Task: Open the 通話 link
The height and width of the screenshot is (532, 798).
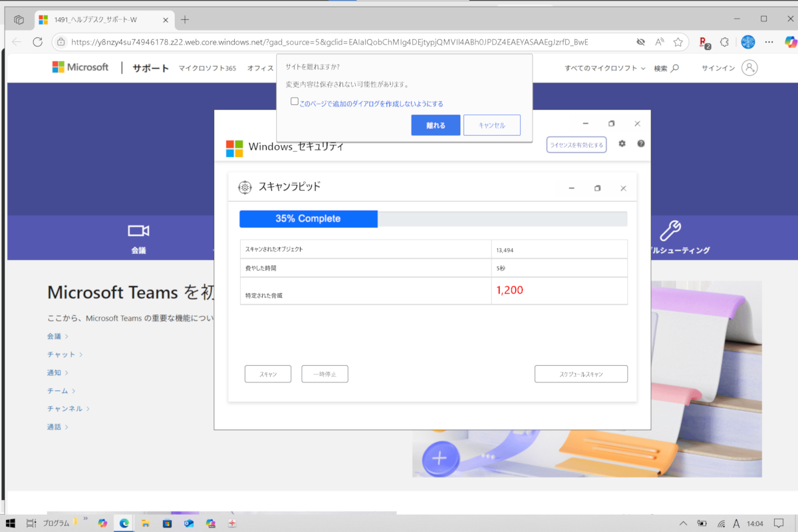Action: pos(58,426)
